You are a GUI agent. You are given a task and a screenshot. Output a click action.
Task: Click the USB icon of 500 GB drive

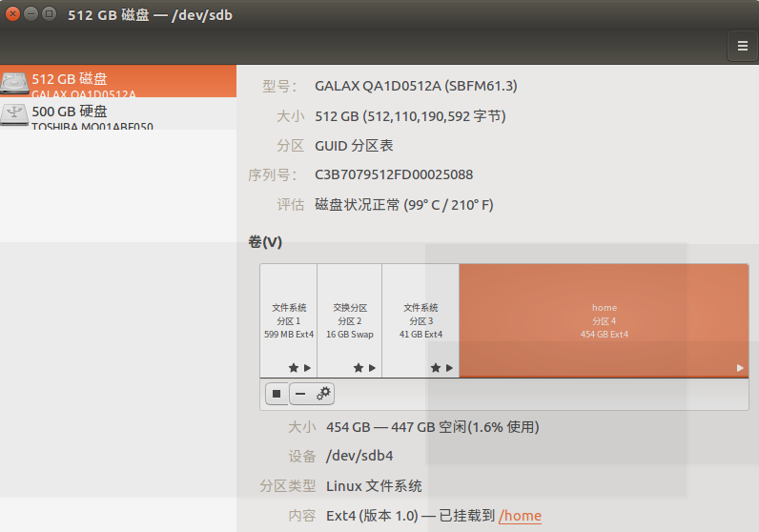[14, 115]
